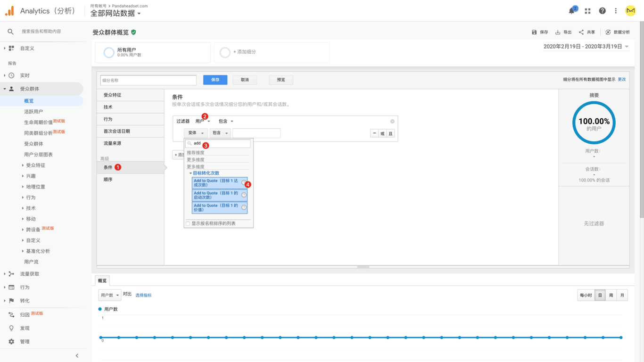Click the 细分名称 input field
This screenshot has width=644, height=362.
(x=148, y=80)
